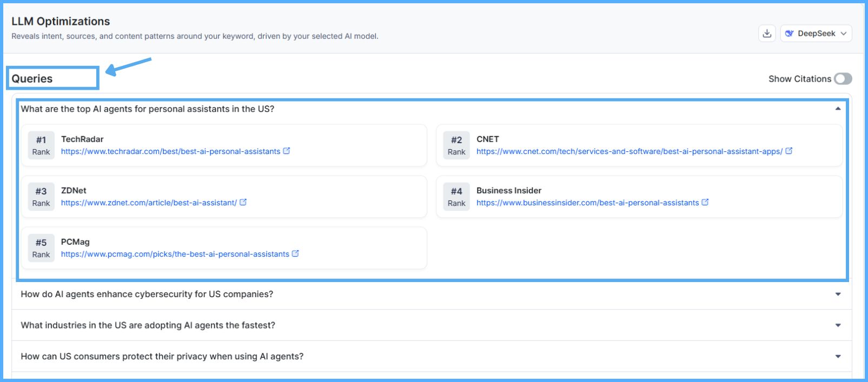Click the CNET personal assistant apps URL

click(x=629, y=152)
